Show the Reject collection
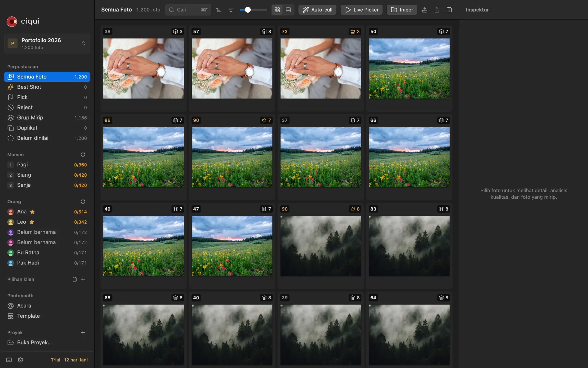Image resolution: width=588 pixels, height=368 pixels. click(47, 107)
